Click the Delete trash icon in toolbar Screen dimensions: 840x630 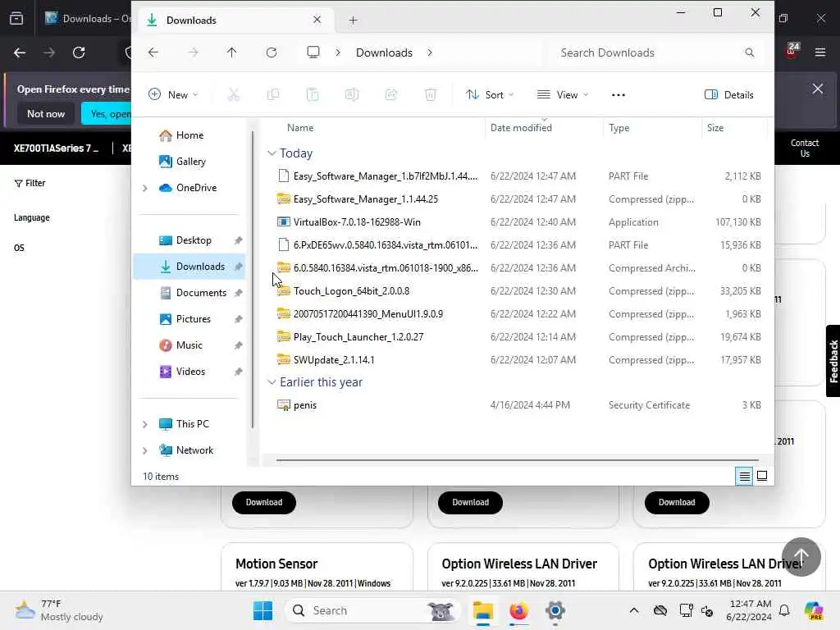tap(430, 95)
